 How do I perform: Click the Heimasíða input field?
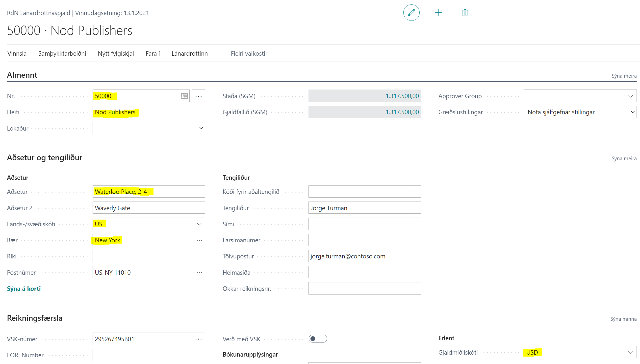click(x=364, y=272)
